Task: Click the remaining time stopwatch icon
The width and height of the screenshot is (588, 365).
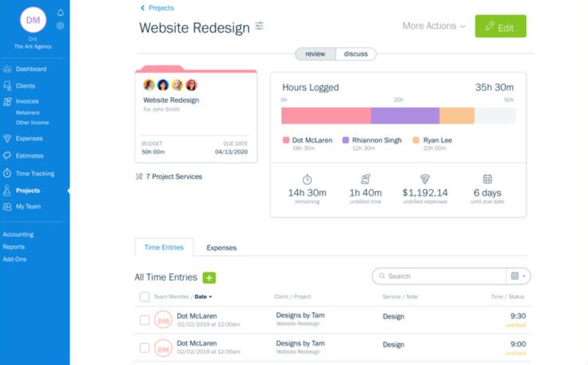Action: [307, 179]
